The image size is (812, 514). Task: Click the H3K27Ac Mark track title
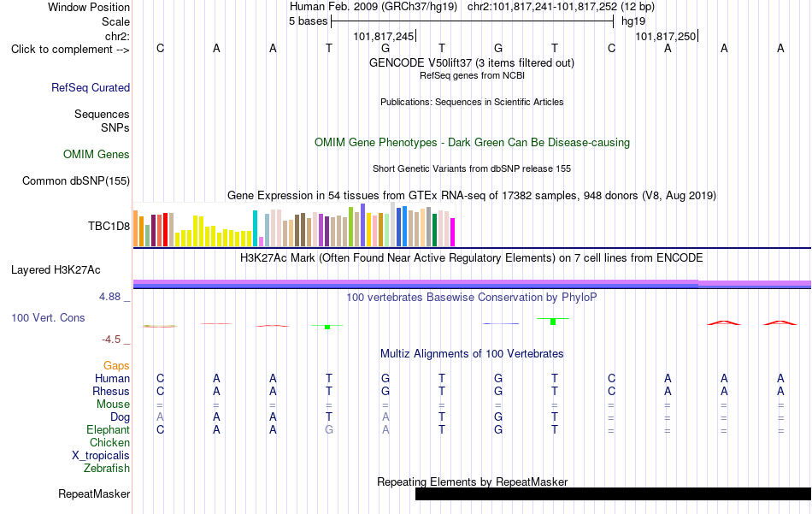click(x=471, y=258)
